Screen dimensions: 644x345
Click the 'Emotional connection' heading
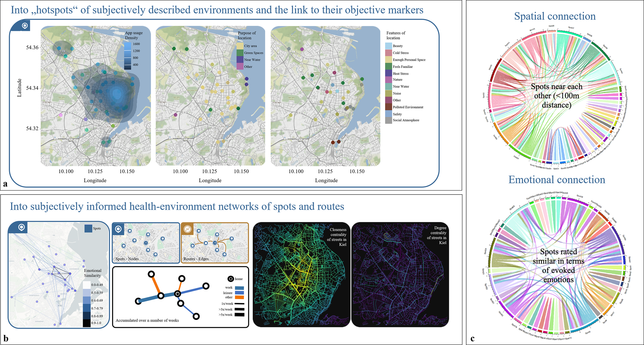[557, 180]
